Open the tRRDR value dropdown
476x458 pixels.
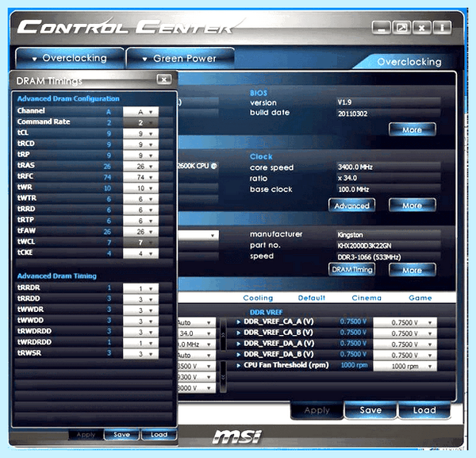[x=140, y=288]
